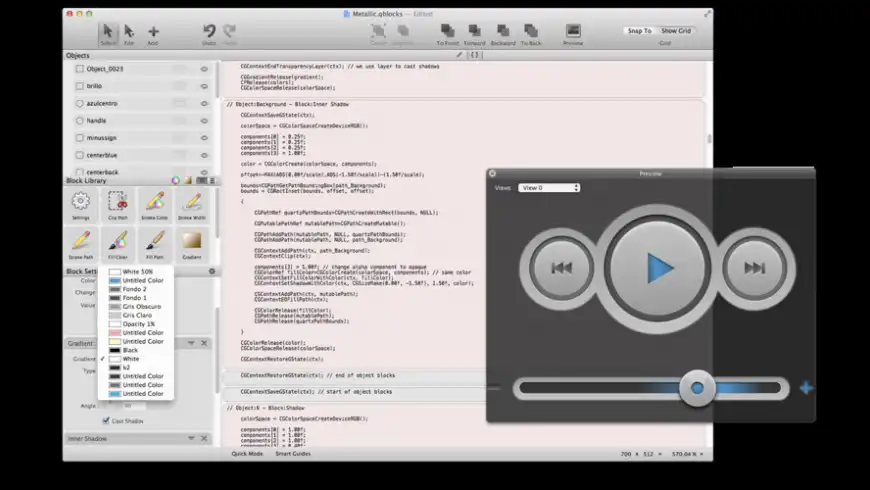Tick the checkbox next to minussign
The height and width of the screenshot is (490, 870).
pyautogui.click(x=79, y=137)
